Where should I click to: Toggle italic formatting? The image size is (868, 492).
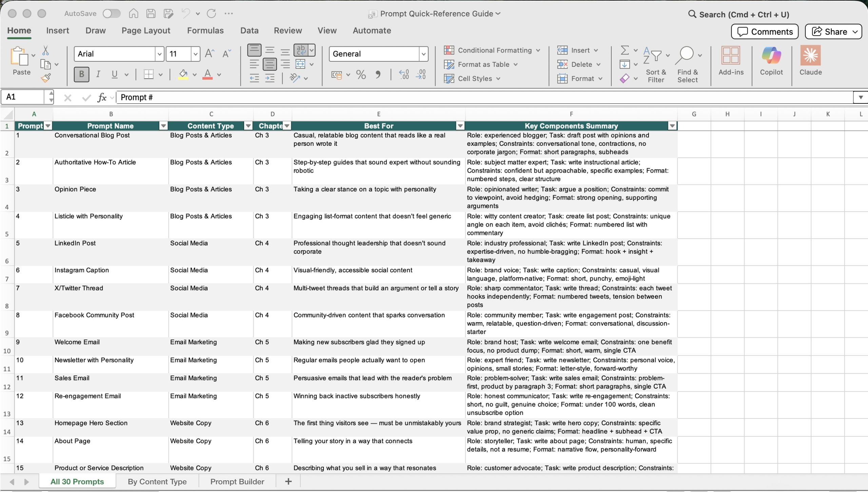98,74
